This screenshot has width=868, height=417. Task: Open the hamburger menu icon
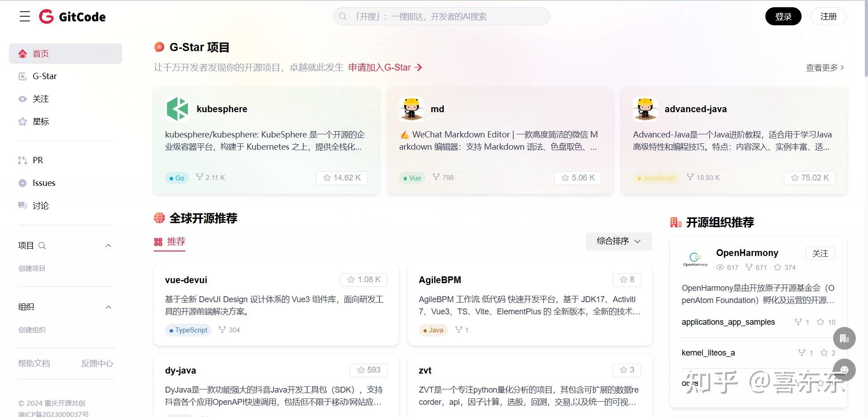[x=25, y=17]
